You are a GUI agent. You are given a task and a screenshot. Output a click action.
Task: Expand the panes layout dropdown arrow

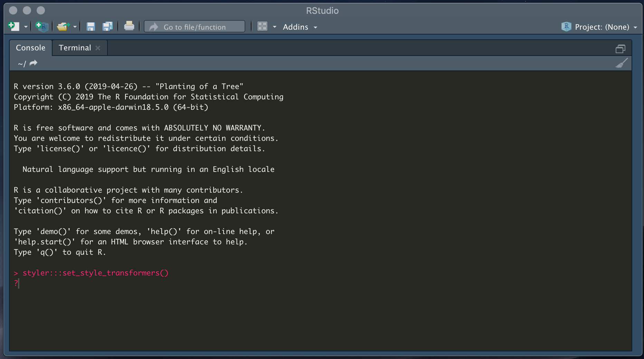pos(275,27)
